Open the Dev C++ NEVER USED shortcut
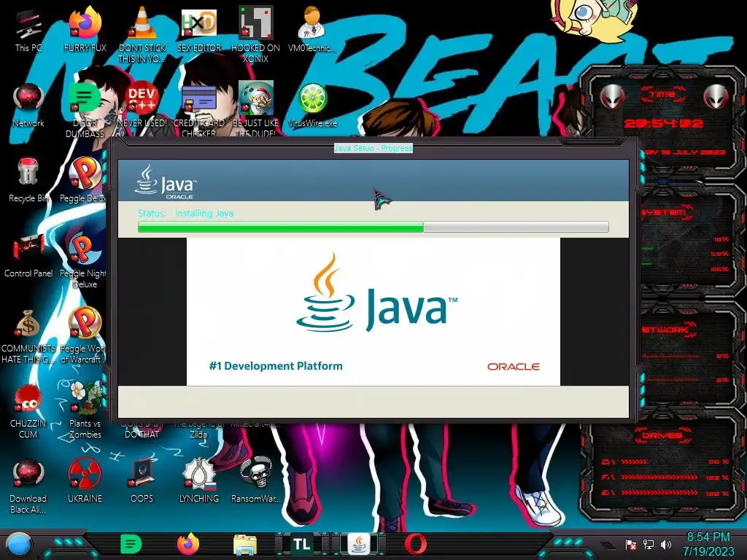This screenshot has width=747, height=560. click(142, 105)
